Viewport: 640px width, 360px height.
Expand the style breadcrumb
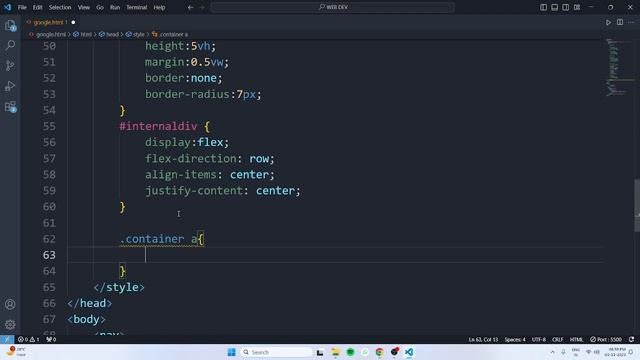tap(135, 34)
